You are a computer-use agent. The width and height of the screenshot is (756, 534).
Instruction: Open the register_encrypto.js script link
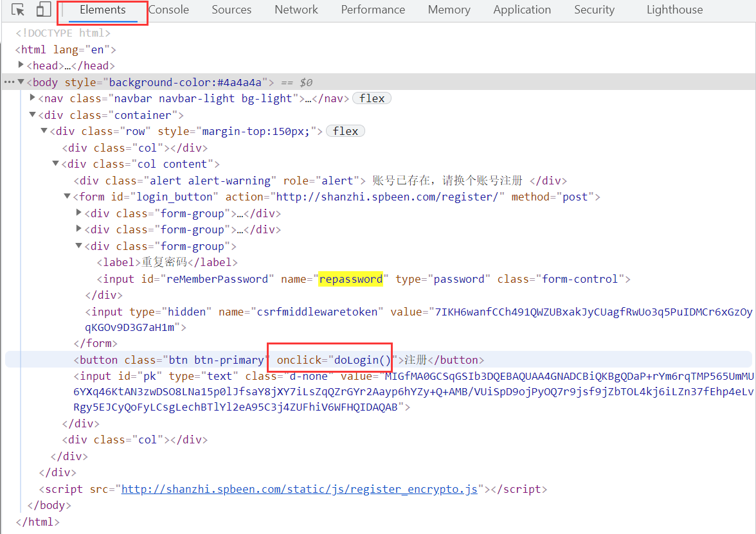(x=299, y=489)
